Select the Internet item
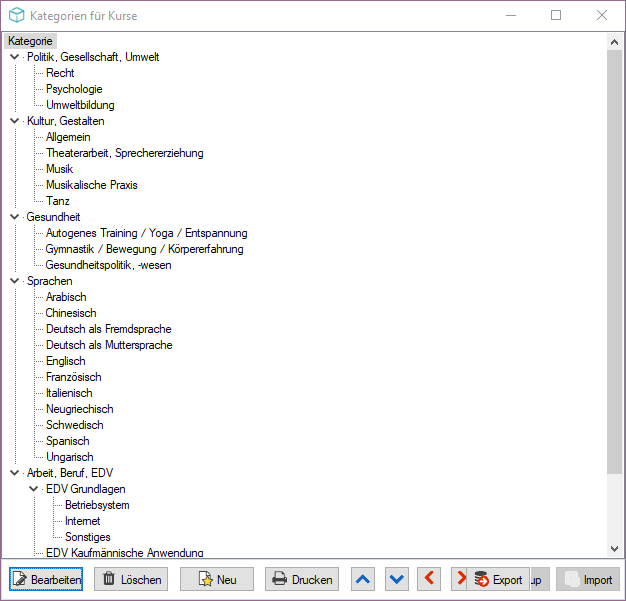The width and height of the screenshot is (626, 601). click(82, 521)
